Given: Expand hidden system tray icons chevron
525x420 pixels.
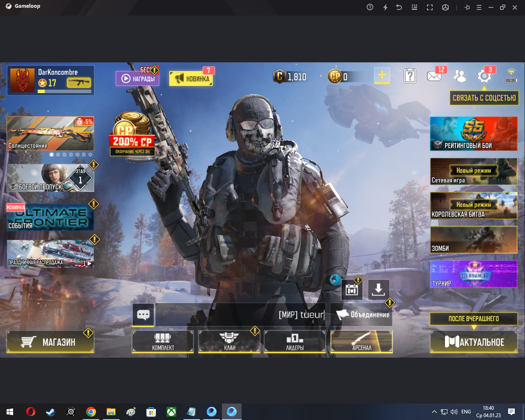Looking at the screenshot, I should (434, 412).
